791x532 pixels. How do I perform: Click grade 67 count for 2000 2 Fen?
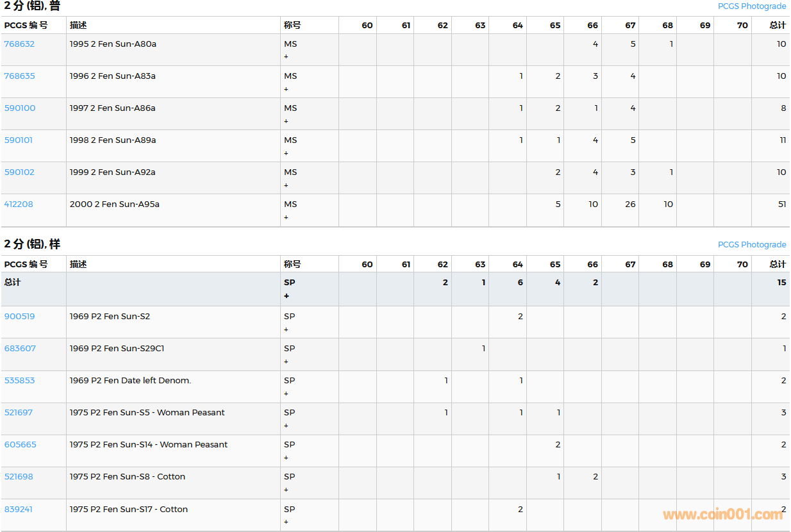click(630, 204)
